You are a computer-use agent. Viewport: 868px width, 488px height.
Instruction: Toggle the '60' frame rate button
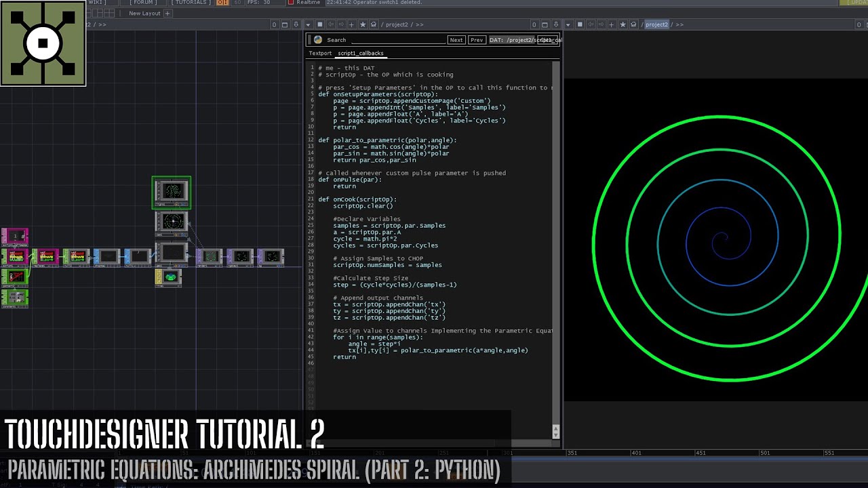(x=237, y=3)
